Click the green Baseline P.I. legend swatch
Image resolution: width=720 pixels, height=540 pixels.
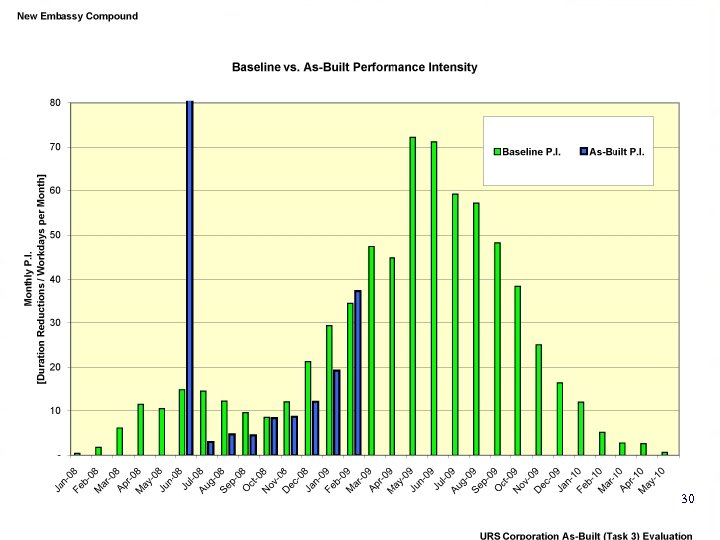497,152
